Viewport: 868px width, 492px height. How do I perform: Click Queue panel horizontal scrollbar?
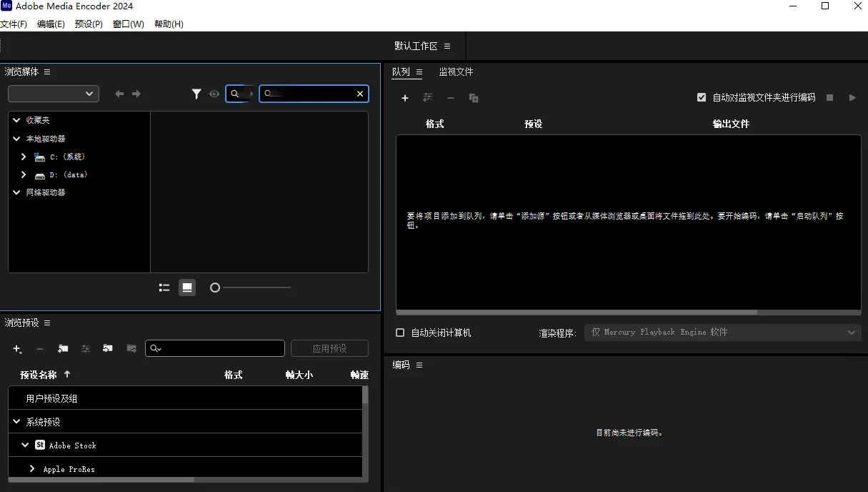[x=577, y=313]
